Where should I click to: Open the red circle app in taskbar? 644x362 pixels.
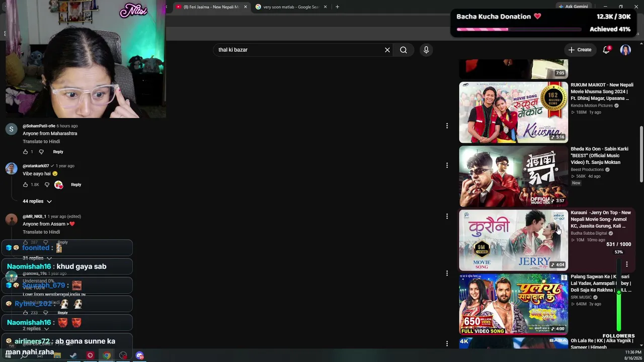(x=90, y=355)
